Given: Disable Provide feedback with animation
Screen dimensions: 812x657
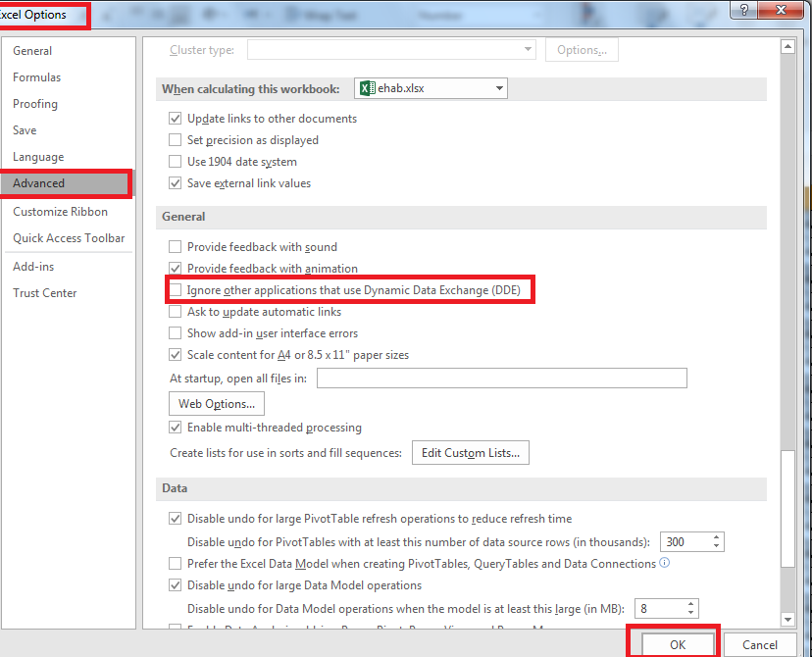Looking at the screenshot, I should pos(175,268).
